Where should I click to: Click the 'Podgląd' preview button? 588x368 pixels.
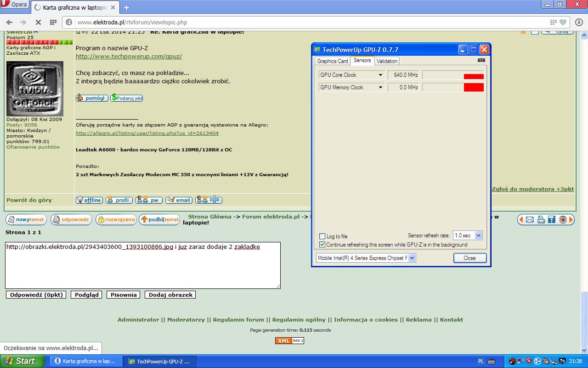click(x=86, y=294)
